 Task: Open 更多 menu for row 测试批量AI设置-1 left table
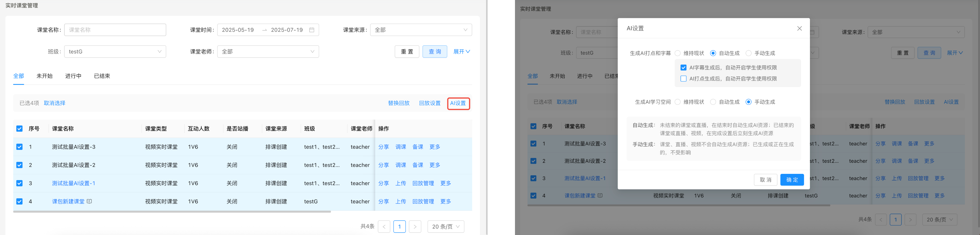click(446, 183)
